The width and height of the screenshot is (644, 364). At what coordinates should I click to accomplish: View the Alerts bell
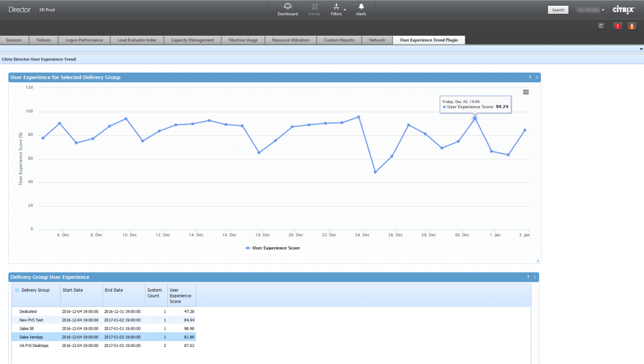click(361, 9)
